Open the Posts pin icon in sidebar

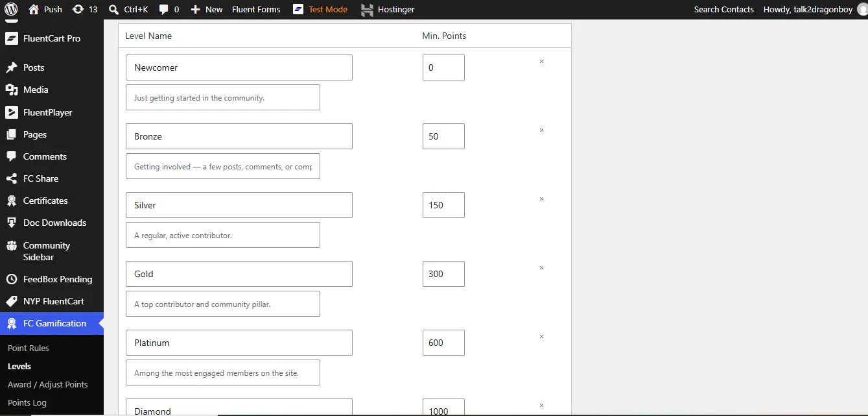coord(11,67)
